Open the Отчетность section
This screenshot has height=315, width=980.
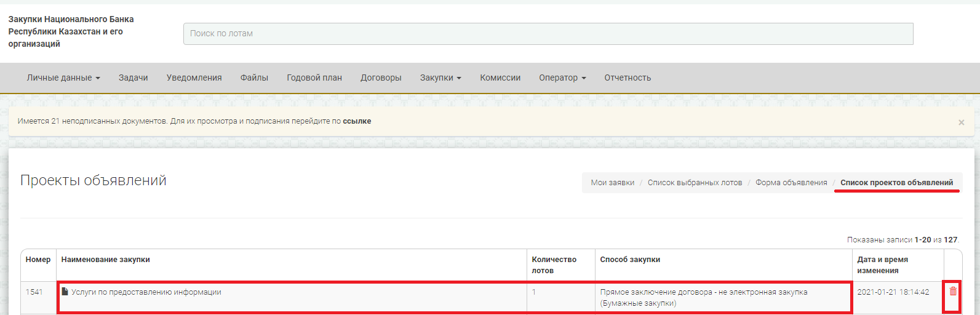(x=627, y=78)
